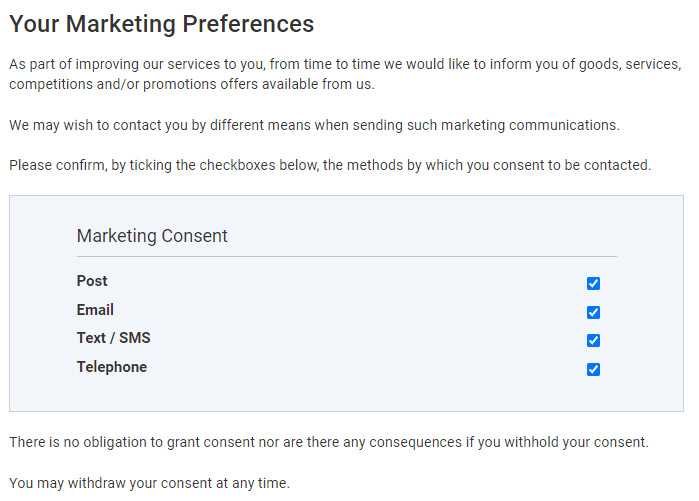Uncheck the Telephone consent checkbox
This screenshot has width=699, height=501.
pyautogui.click(x=593, y=369)
